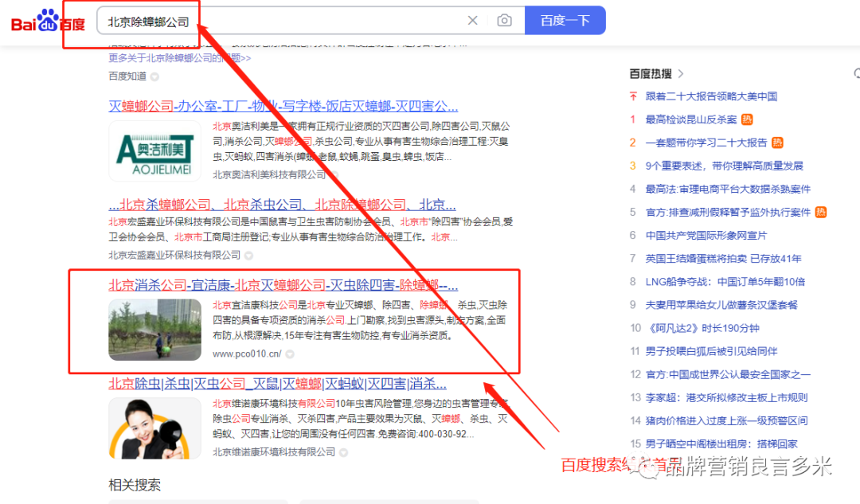Open result 灭蟑螂公司-办公室-工厂-物业-写字楼

tap(283, 106)
